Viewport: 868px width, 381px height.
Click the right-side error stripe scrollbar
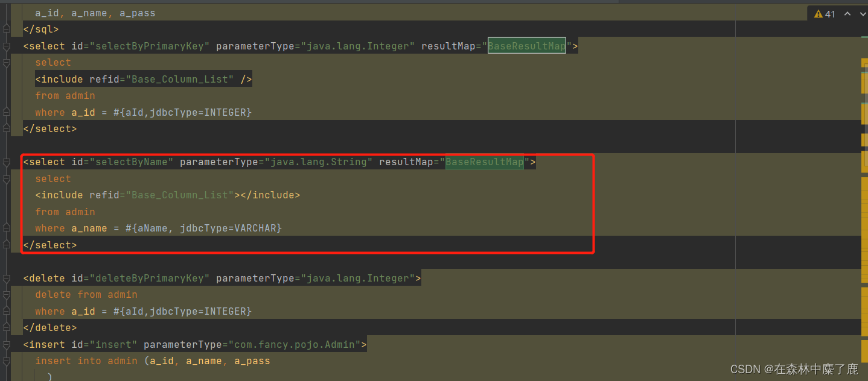tap(864, 199)
